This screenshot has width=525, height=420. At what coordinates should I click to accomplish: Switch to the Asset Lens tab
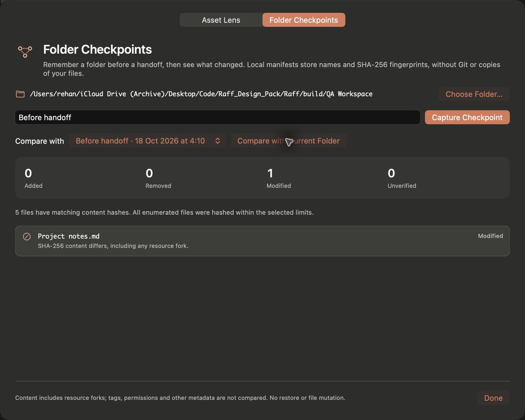pyautogui.click(x=221, y=20)
